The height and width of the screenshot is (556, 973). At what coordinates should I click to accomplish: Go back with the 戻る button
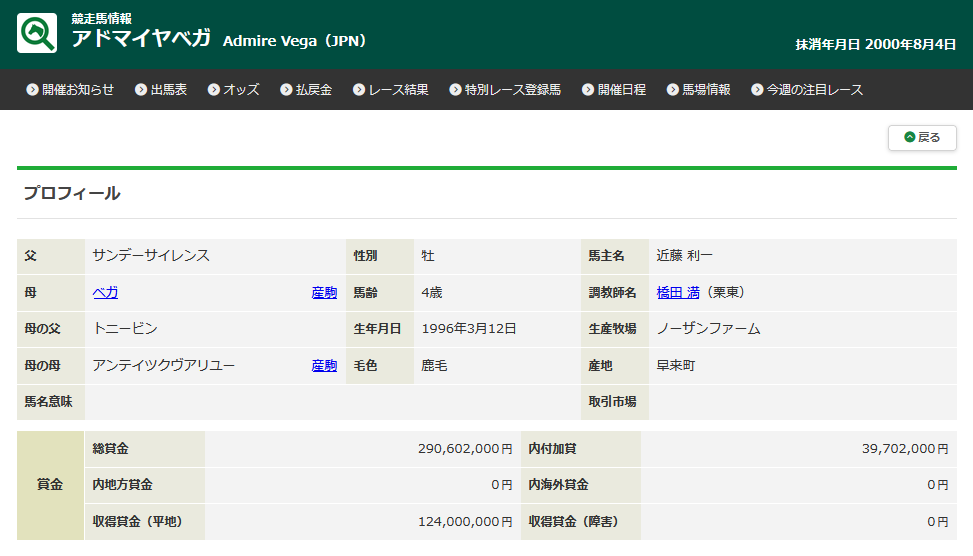coord(922,138)
